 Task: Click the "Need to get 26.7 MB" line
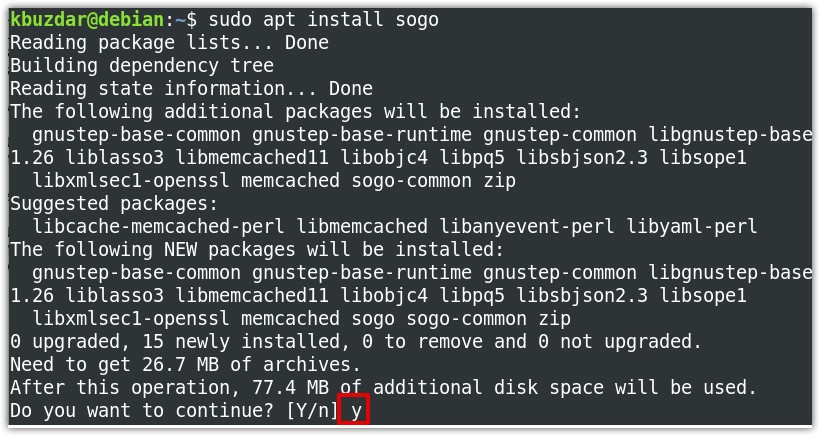coord(185,364)
